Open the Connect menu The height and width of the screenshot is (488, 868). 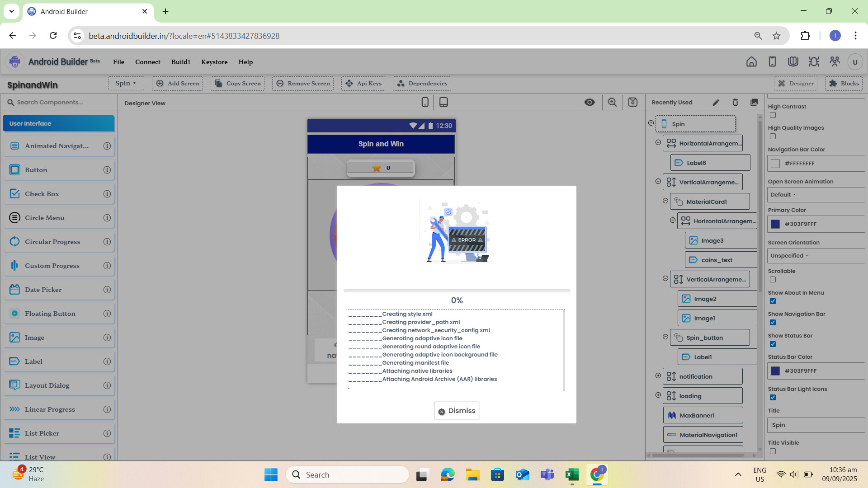(x=147, y=62)
